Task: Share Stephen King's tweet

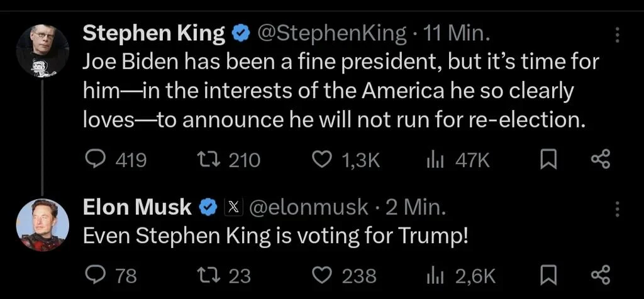Action: 601,160
